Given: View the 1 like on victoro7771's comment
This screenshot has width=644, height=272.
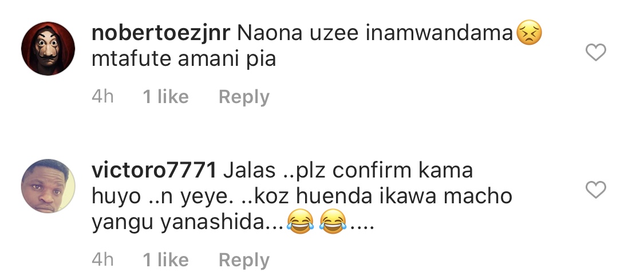Looking at the screenshot, I should point(165,259).
